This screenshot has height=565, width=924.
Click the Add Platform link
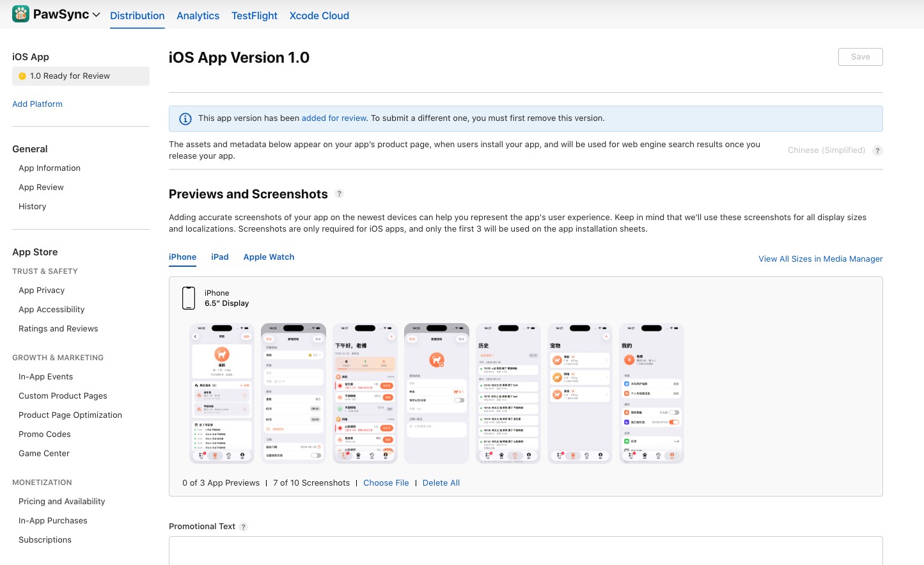coord(38,104)
